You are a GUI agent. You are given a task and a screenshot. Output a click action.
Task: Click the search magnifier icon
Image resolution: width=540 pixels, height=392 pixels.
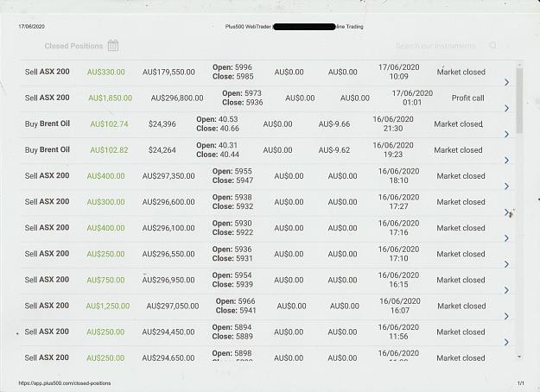pos(492,46)
